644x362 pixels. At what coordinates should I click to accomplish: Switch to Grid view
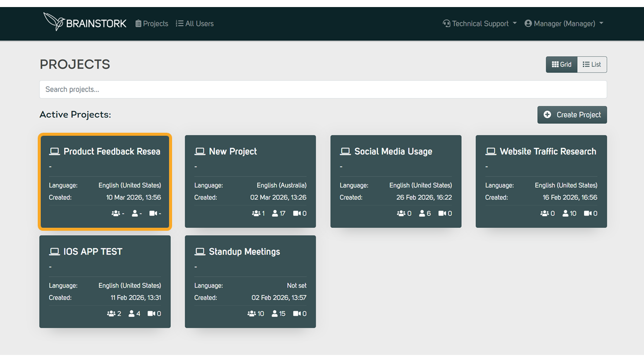561,64
